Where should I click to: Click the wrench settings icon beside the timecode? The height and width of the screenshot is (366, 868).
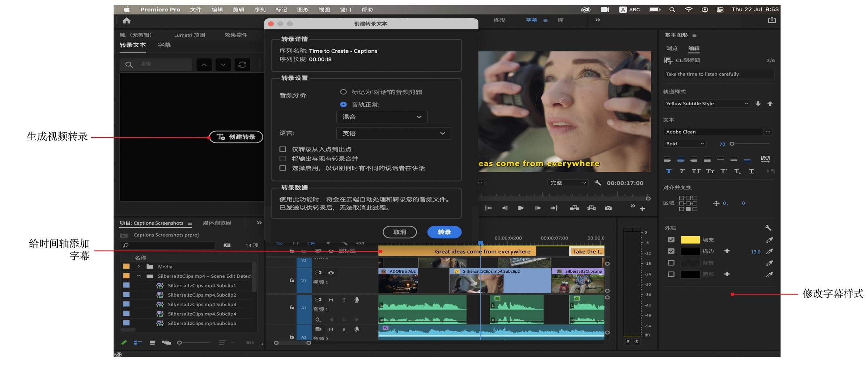pos(598,183)
